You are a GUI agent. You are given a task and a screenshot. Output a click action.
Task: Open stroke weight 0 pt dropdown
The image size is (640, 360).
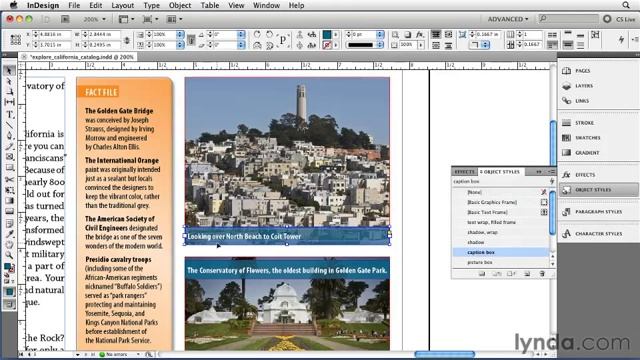[x=380, y=35]
